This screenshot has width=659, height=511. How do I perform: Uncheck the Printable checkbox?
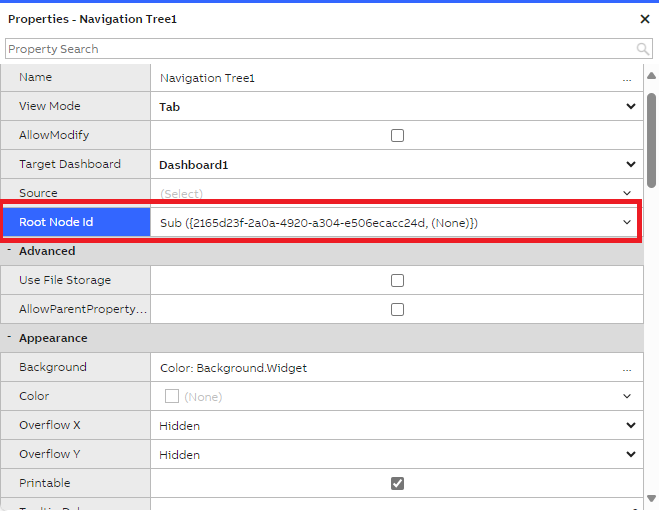(x=397, y=483)
